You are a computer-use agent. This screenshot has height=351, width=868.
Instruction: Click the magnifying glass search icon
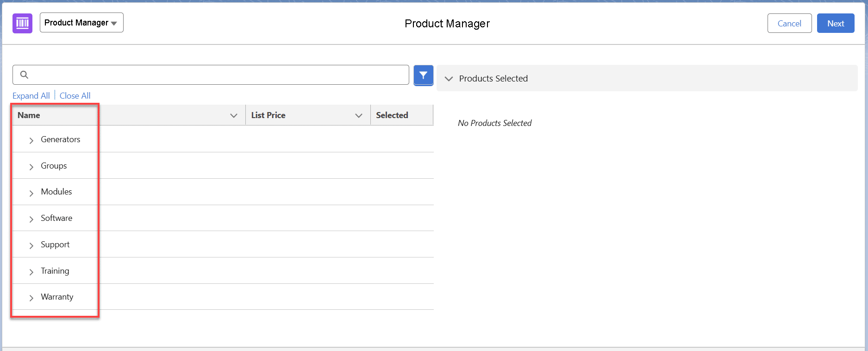(25, 75)
